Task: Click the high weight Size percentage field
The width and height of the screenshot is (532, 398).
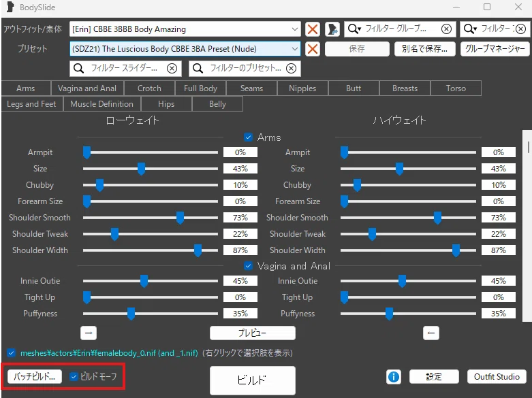Action: point(499,169)
